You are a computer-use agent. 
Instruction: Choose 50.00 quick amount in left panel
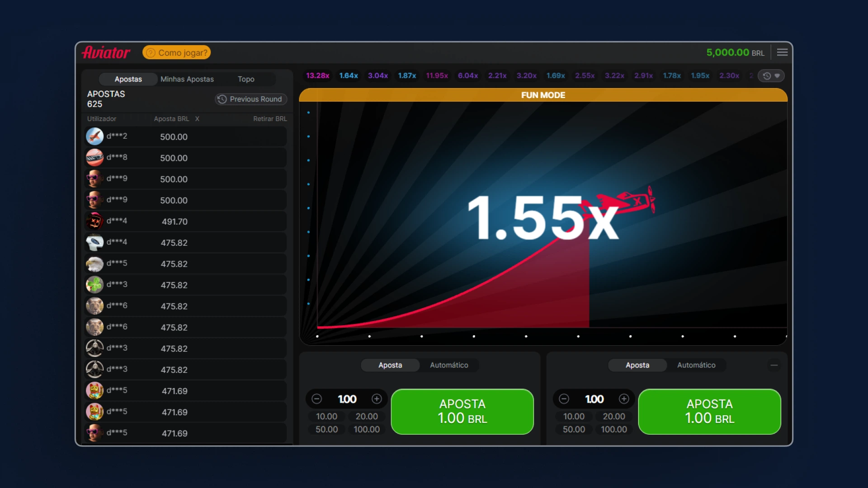(x=326, y=429)
